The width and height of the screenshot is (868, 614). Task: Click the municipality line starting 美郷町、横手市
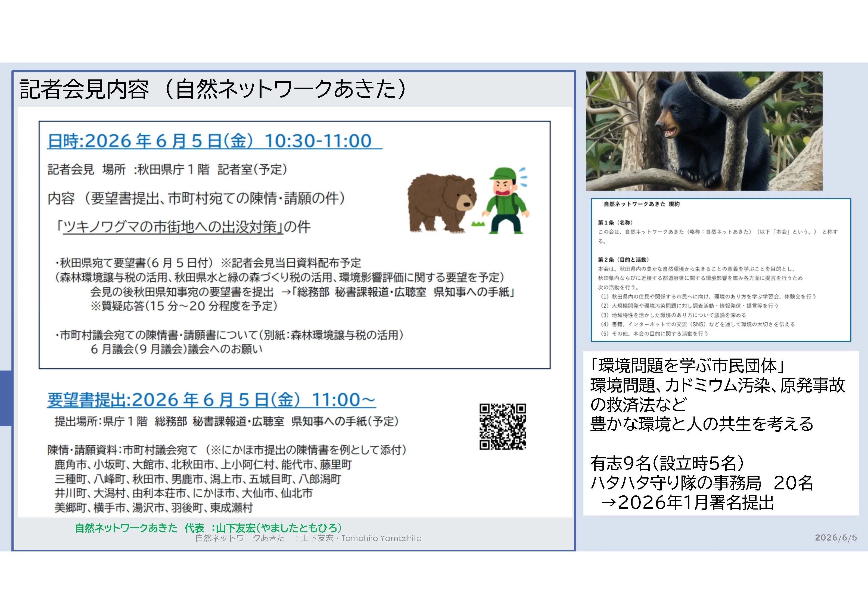(154, 508)
